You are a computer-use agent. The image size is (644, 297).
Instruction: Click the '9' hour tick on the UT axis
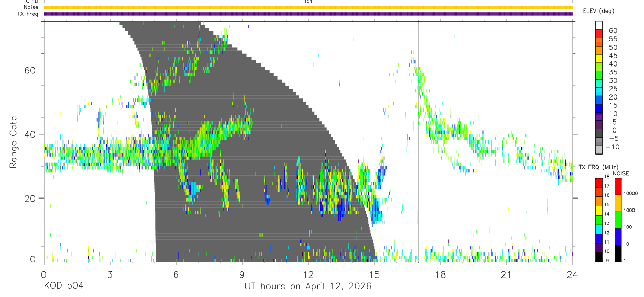tap(242, 274)
